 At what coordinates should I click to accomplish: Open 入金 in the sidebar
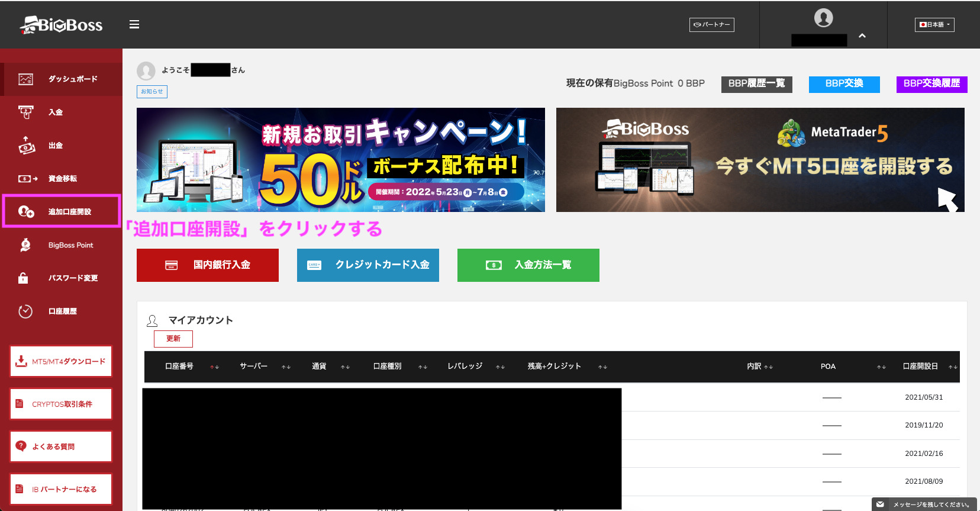(x=62, y=113)
